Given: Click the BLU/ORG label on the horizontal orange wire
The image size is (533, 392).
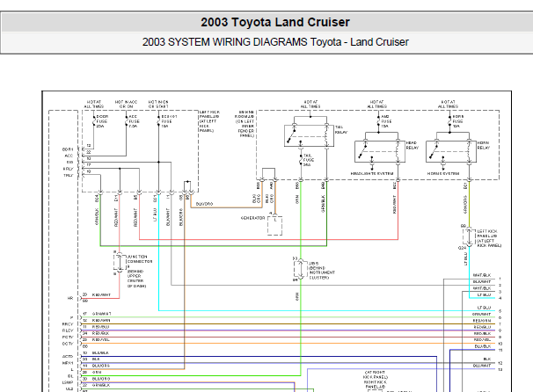Looking at the screenshot, I should [204, 204].
